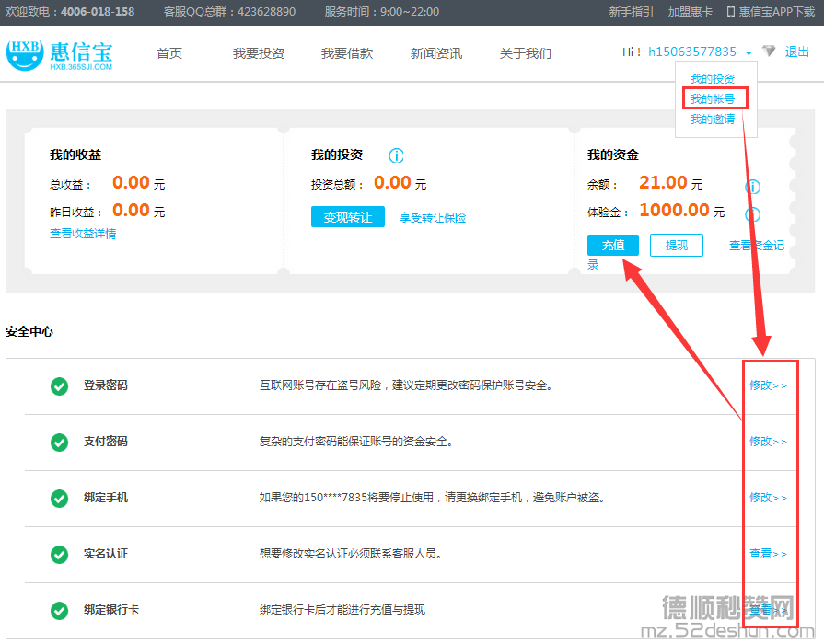Click the green check beside 实名认证
The height and width of the screenshot is (644, 824).
tap(59, 554)
